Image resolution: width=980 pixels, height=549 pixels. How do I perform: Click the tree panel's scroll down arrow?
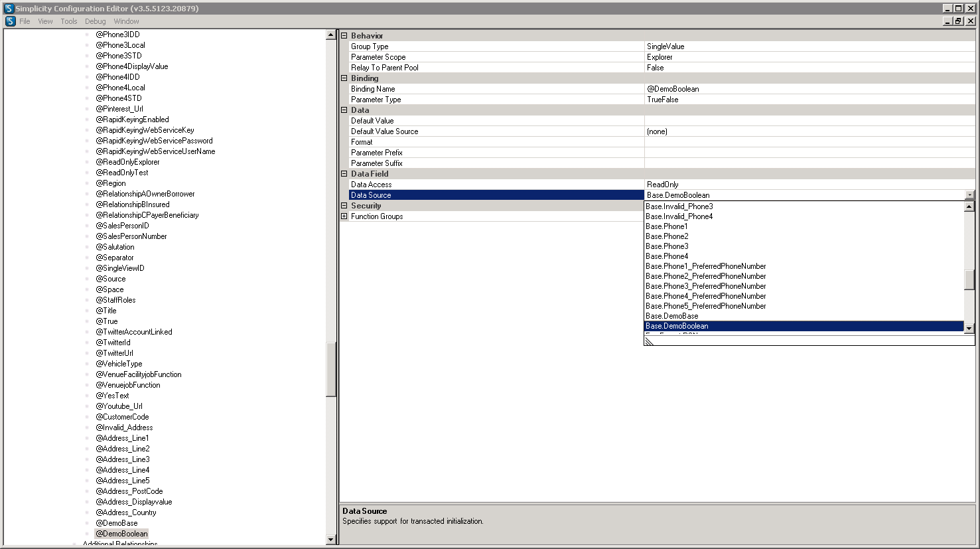coord(330,540)
